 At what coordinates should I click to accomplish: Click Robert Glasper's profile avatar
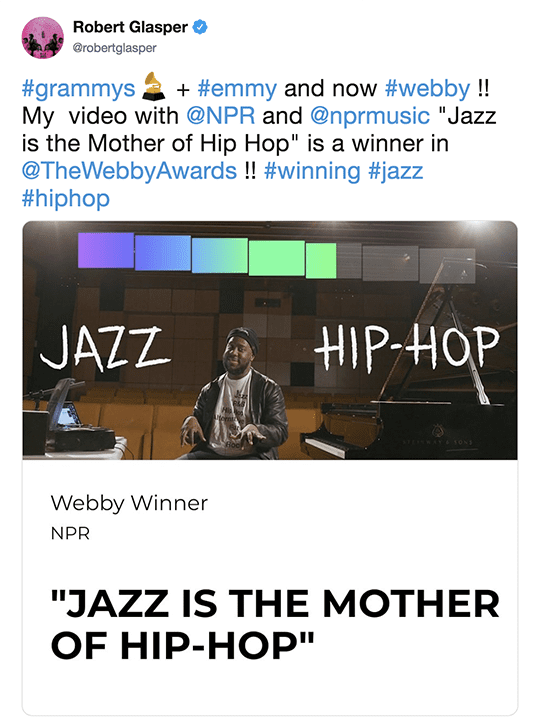pyautogui.click(x=43, y=38)
